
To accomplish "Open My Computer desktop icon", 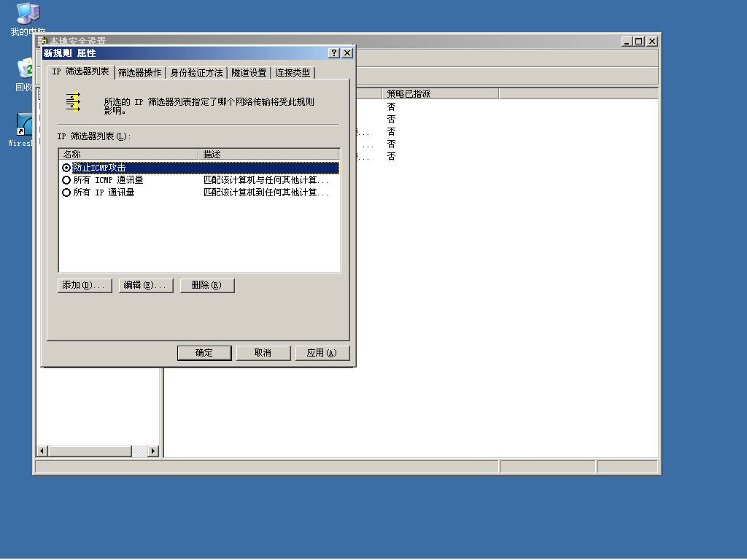I will click(x=28, y=19).
